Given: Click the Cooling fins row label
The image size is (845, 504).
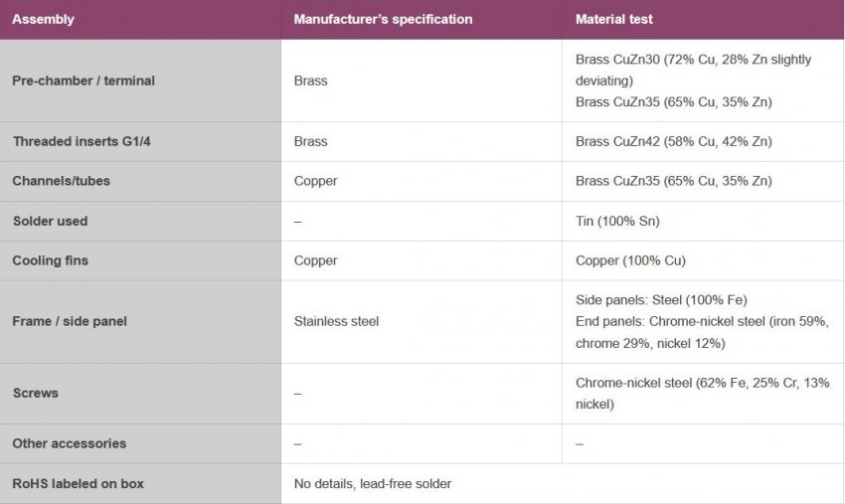Looking at the screenshot, I should (x=50, y=260).
